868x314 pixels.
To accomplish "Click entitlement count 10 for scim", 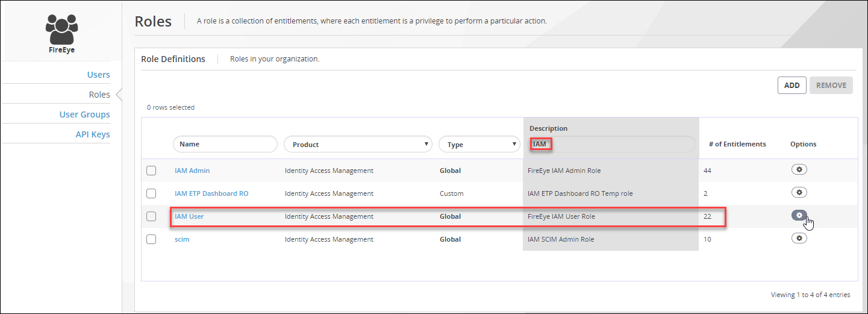I will tap(707, 239).
